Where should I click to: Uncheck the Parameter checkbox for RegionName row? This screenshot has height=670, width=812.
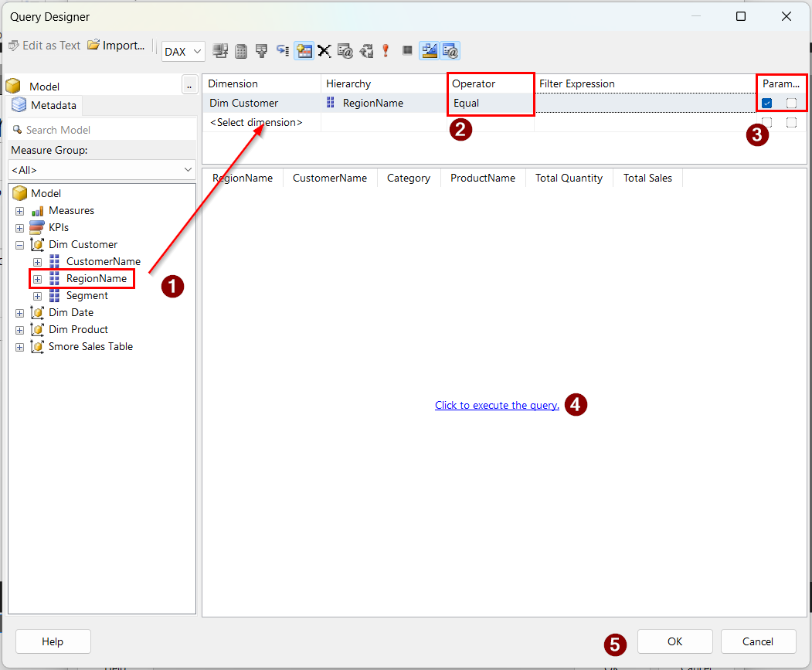(767, 103)
